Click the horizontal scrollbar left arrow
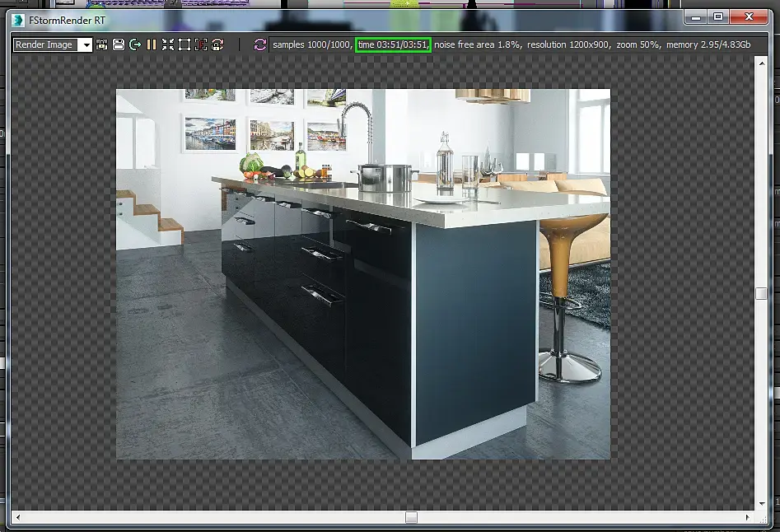 point(18,517)
